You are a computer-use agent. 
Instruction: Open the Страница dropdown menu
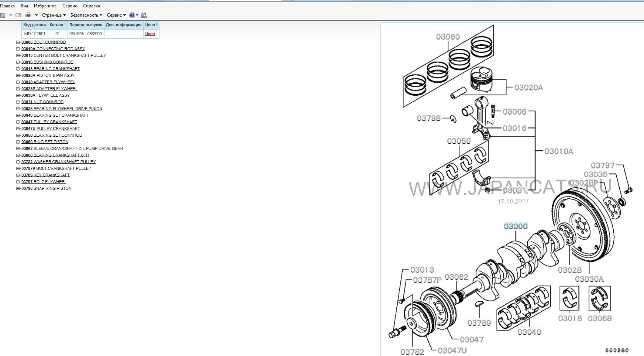(54, 15)
